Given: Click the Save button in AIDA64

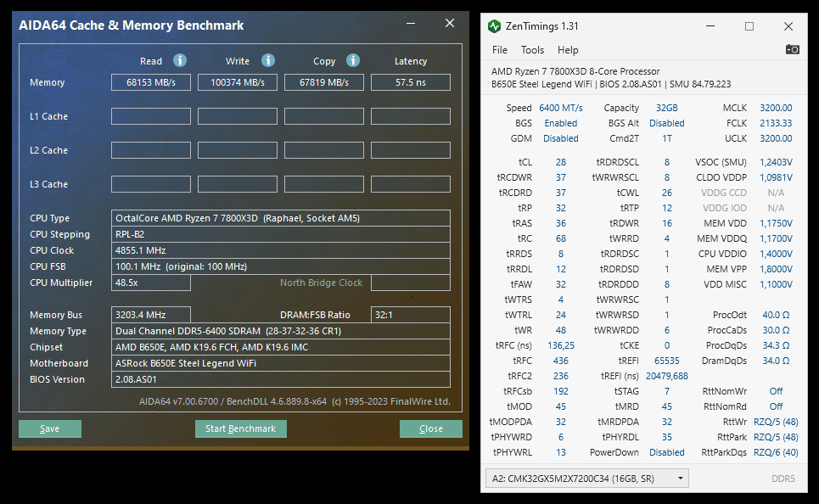Looking at the screenshot, I should point(49,428).
